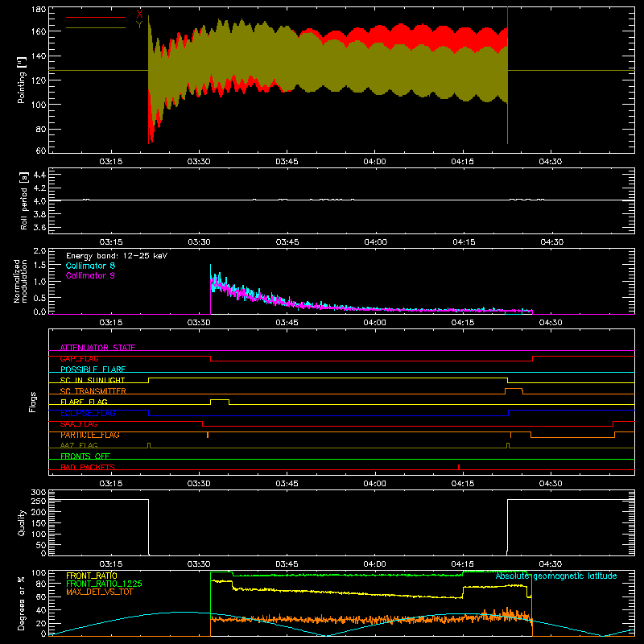
Task: Click the SC_IN_SUNLIGHT flag label
Action: tap(93, 380)
